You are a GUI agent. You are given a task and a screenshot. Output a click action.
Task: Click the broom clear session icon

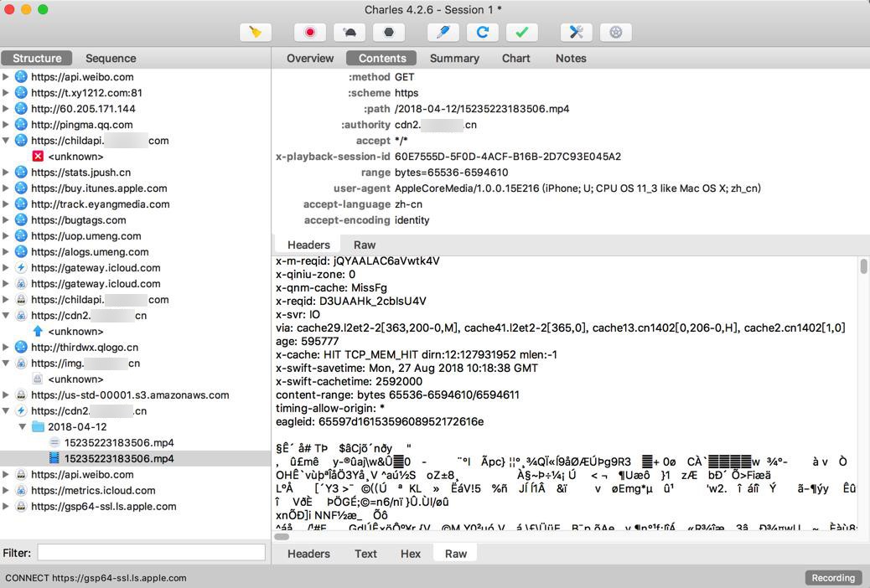pos(255,33)
